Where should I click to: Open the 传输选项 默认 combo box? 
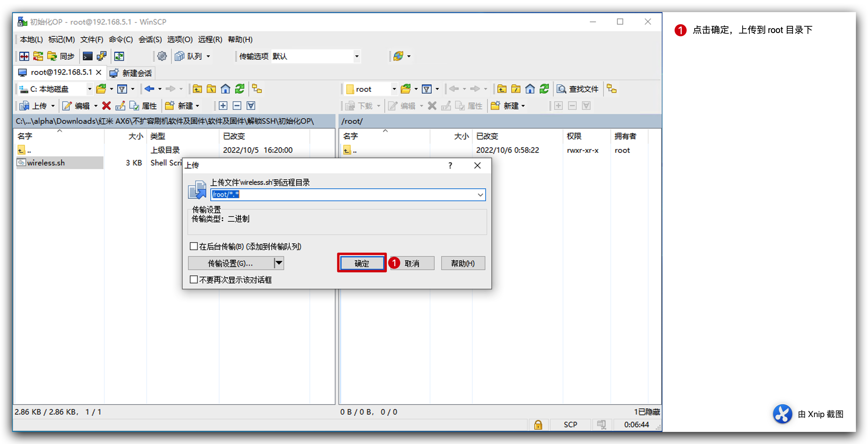[316, 56]
